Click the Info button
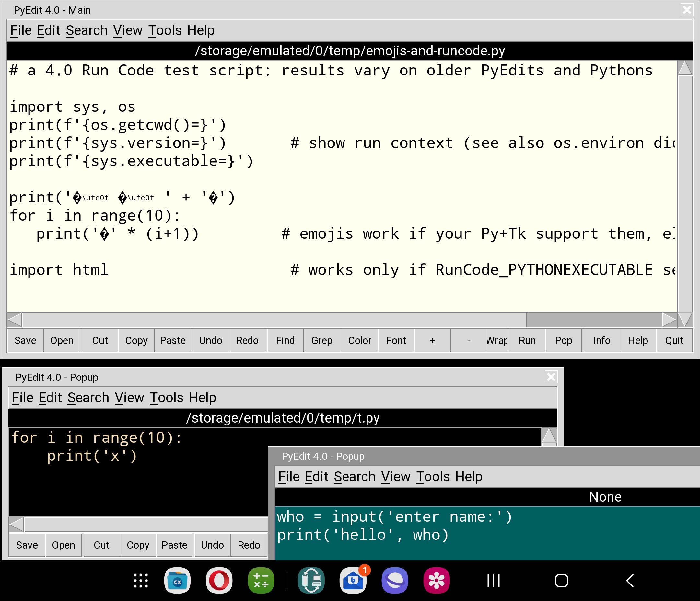 click(x=602, y=340)
